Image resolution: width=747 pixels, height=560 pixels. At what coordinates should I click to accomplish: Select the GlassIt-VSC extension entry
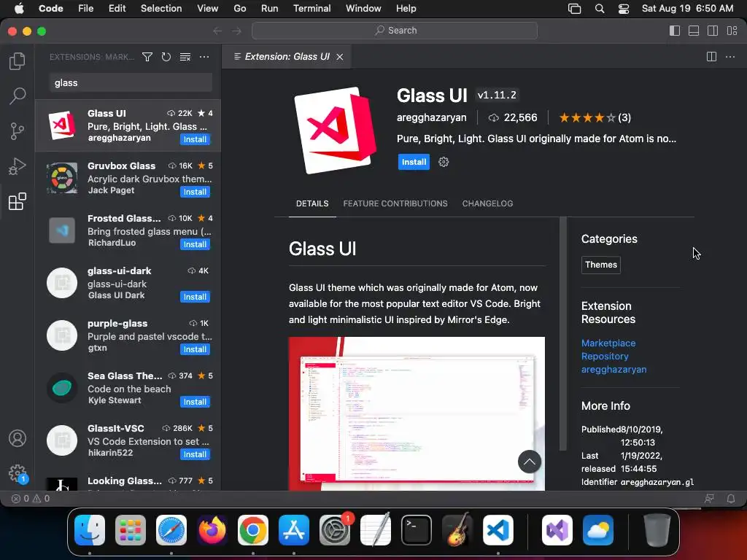(x=128, y=440)
